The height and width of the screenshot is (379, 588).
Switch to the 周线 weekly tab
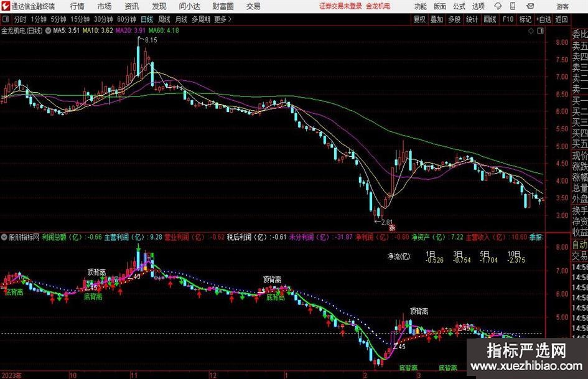tap(164, 19)
